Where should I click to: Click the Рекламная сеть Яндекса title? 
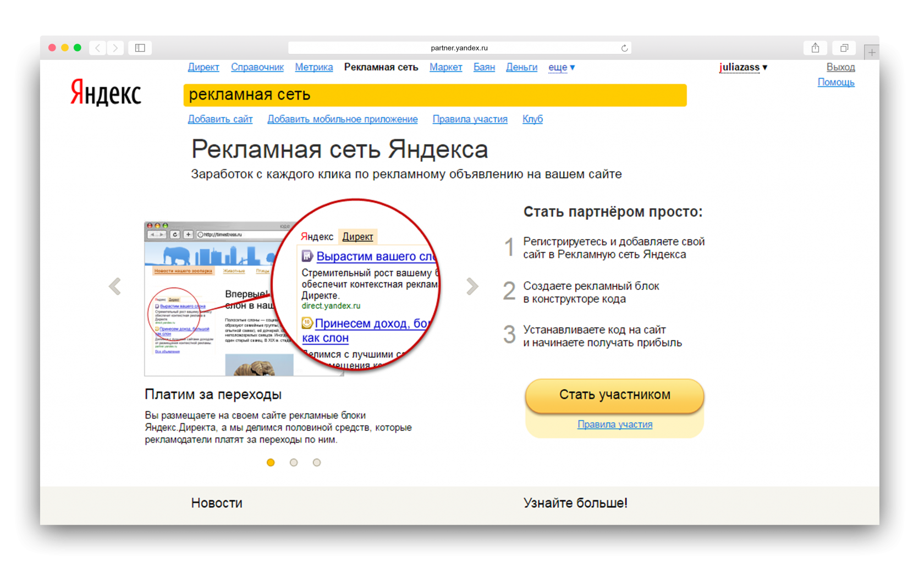pyautogui.click(x=339, y=149)
